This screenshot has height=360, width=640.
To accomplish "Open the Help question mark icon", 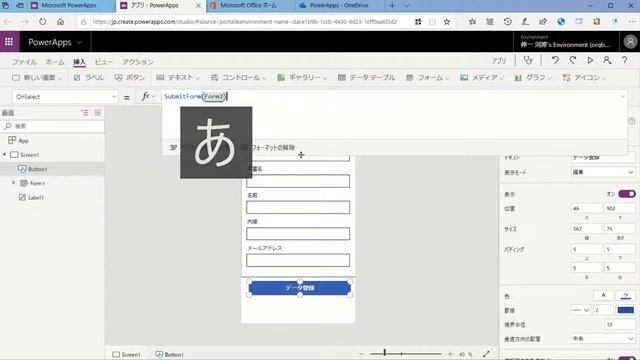I will coord(624,60).
